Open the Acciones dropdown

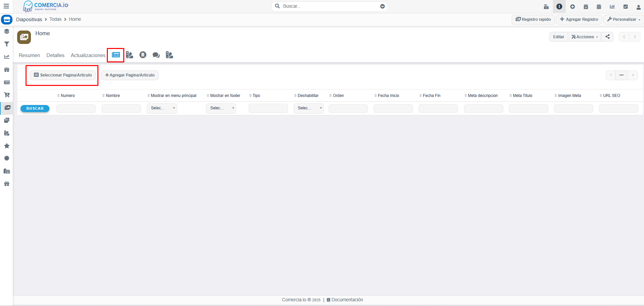click(585, 37)
